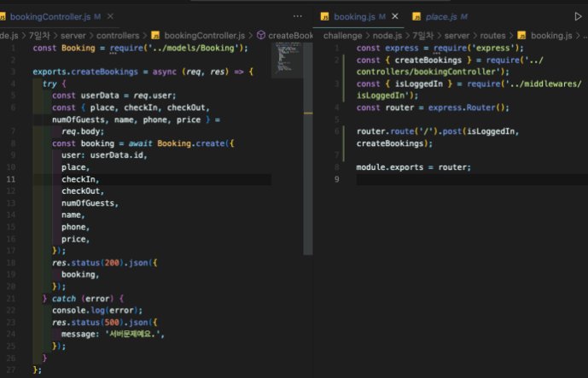The width and height of the screenshot is (588, 378).
Task: Click 'price,' on line 16
Action: tap(76, 239)
